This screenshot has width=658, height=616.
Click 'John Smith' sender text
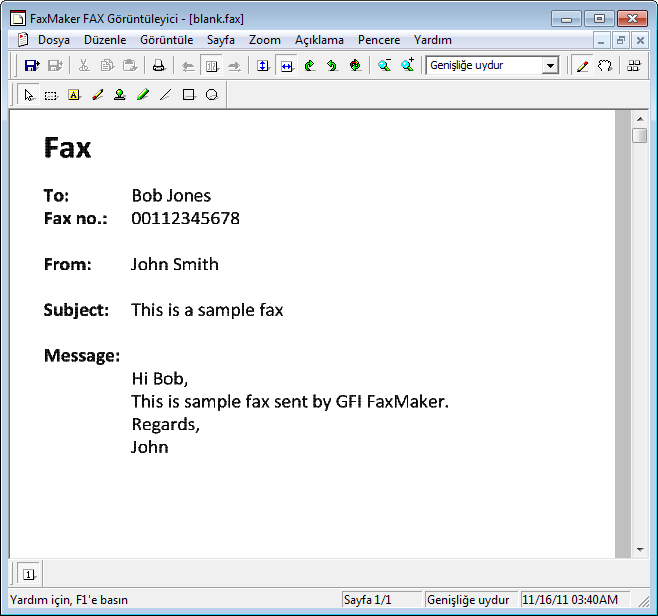175,264
